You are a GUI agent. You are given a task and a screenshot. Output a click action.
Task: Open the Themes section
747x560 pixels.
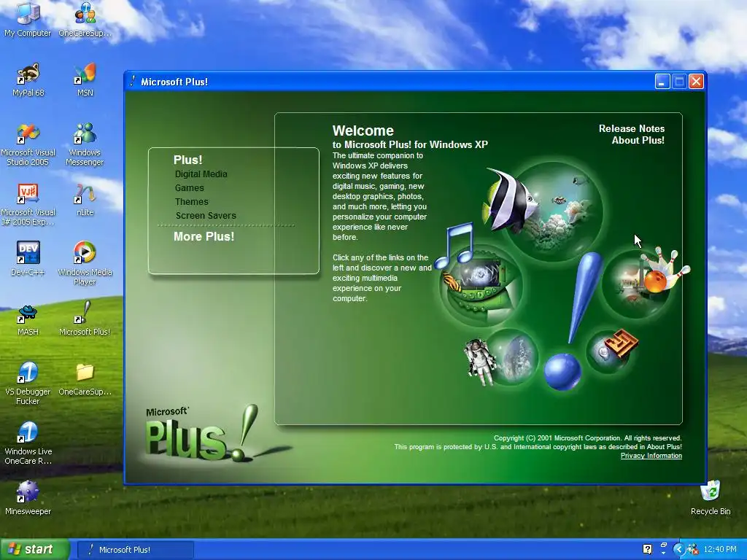click(x=192, y=202)
